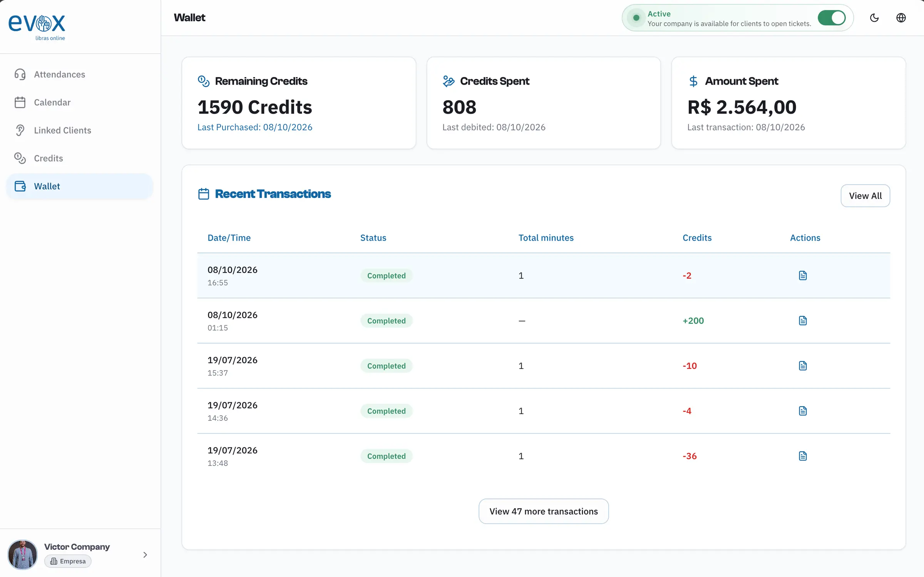Click the 808 credits spent value

459,107
